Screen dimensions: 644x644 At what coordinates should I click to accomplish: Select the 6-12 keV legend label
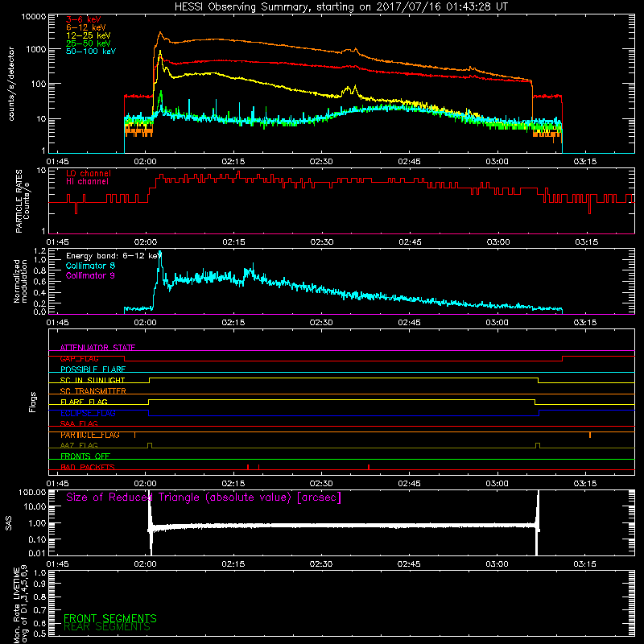86,27
